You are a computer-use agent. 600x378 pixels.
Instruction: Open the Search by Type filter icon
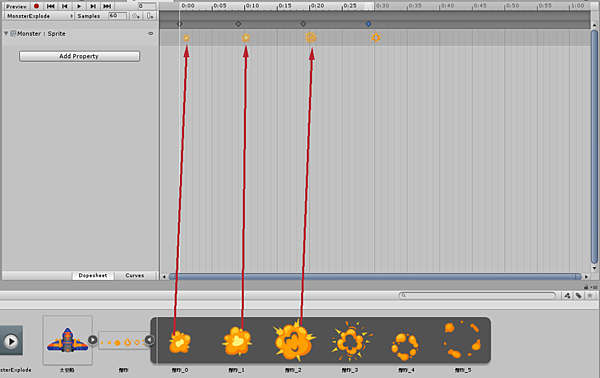(567, 295)
